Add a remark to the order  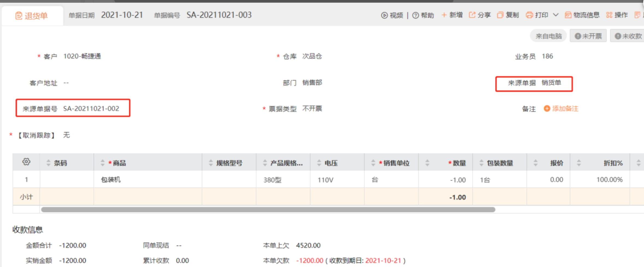click(561, 109)
